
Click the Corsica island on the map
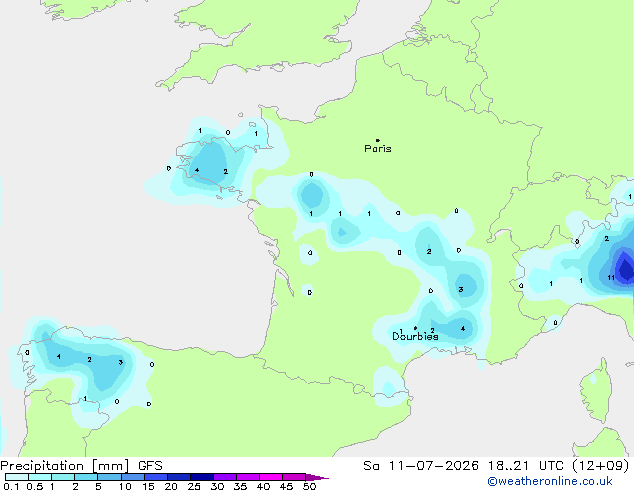(596, 390)
